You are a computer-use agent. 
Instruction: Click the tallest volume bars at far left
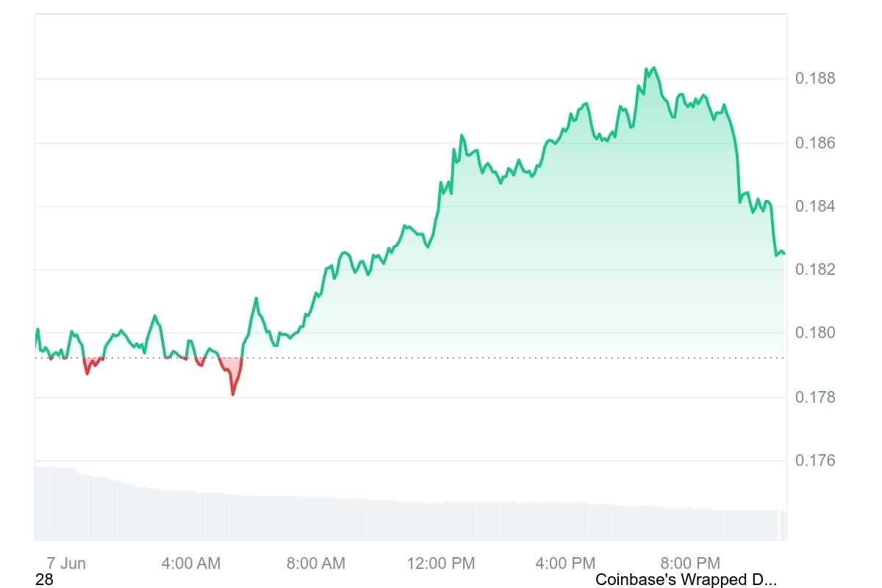[44, 503]
